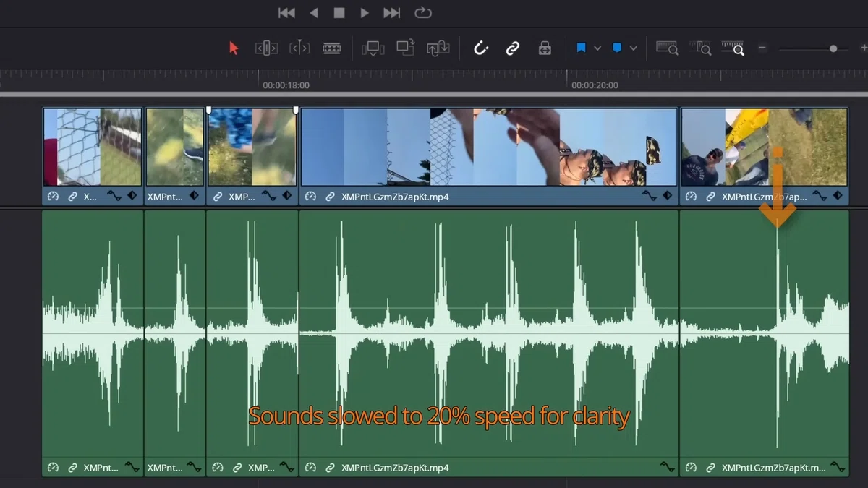Screen dimensions: 868x488
Task: Click video clip name XMPntLGzmZb7ap...
Action: (x=765, y=197)
